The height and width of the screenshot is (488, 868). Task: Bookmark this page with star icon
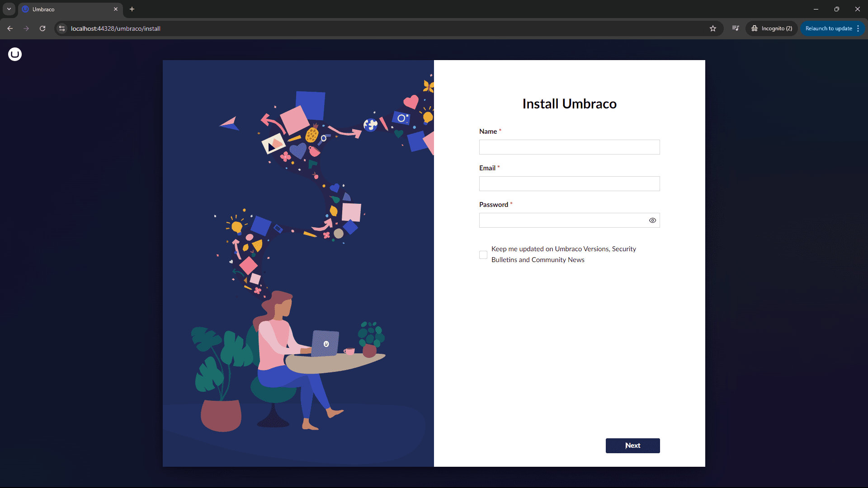point(713,28)
